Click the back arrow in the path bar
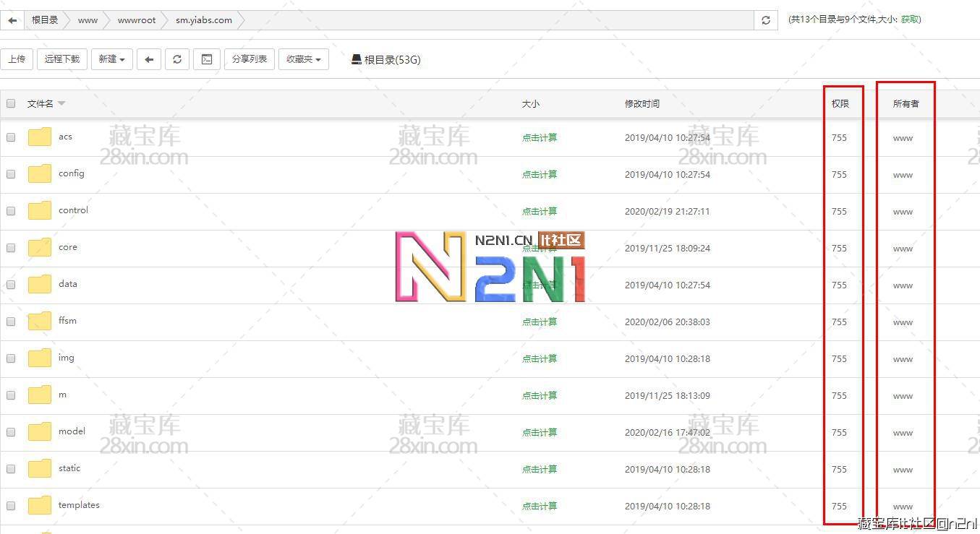 point(12,20)
